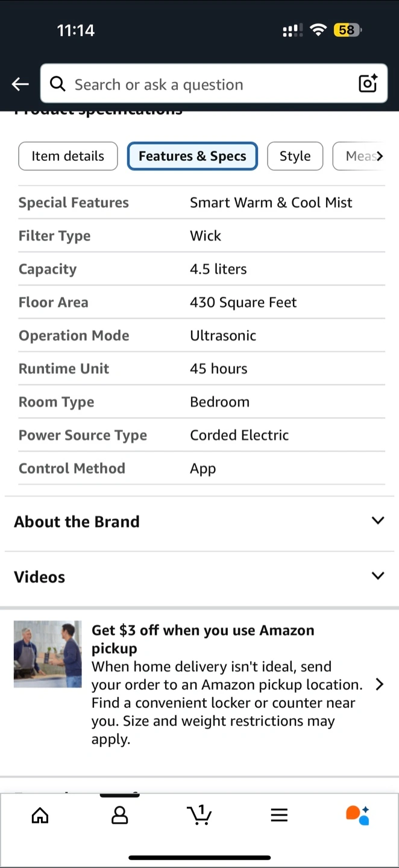Open the Amazon pickup promo image

point(48,654)
